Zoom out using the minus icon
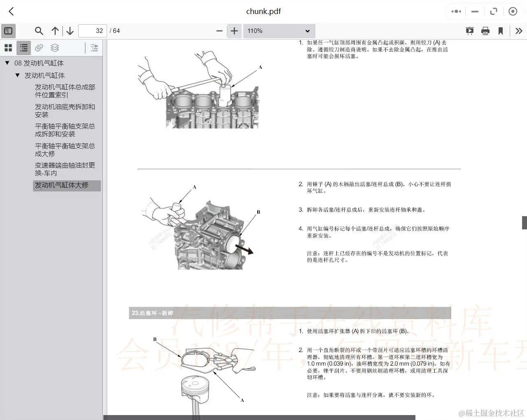 coord(219,30)
